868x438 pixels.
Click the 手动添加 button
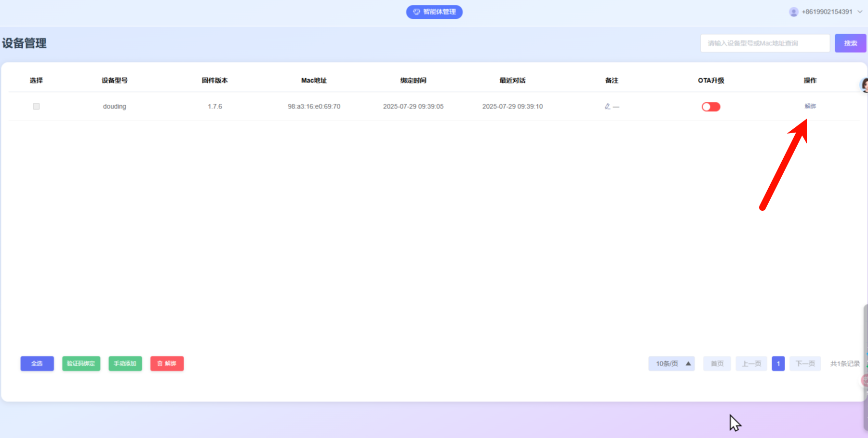(125, 363)
